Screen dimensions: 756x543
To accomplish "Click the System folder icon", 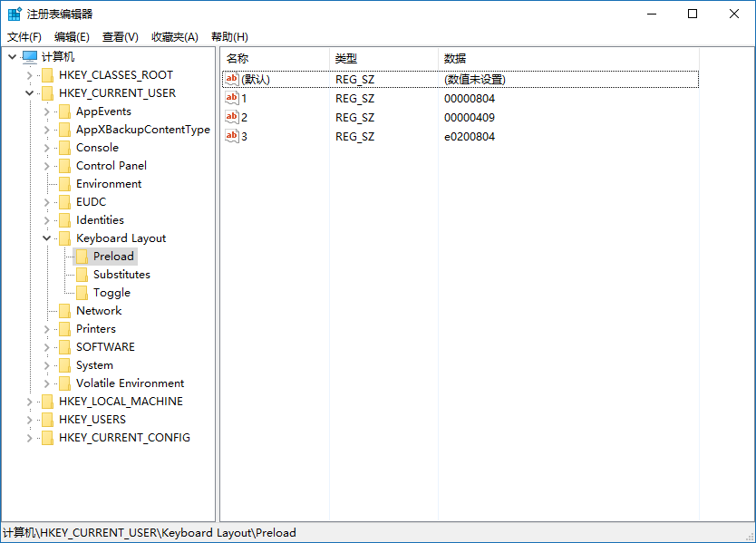I will (x=64, y=365).
